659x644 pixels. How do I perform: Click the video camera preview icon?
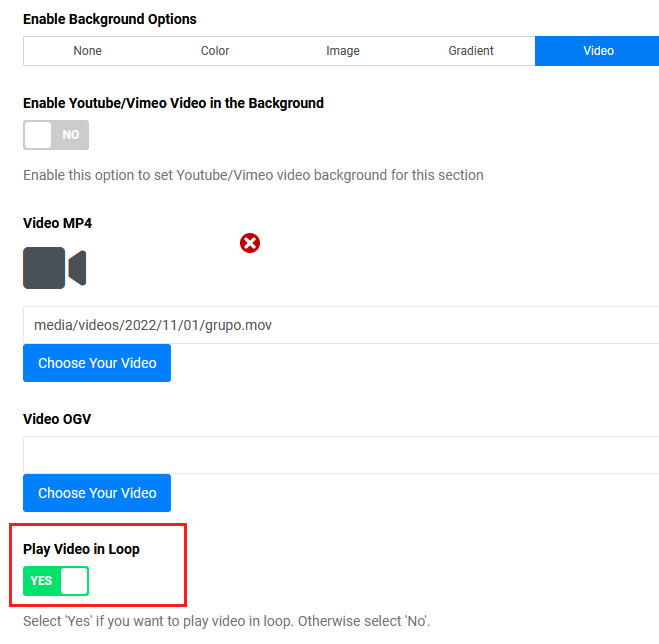point(55,268)
